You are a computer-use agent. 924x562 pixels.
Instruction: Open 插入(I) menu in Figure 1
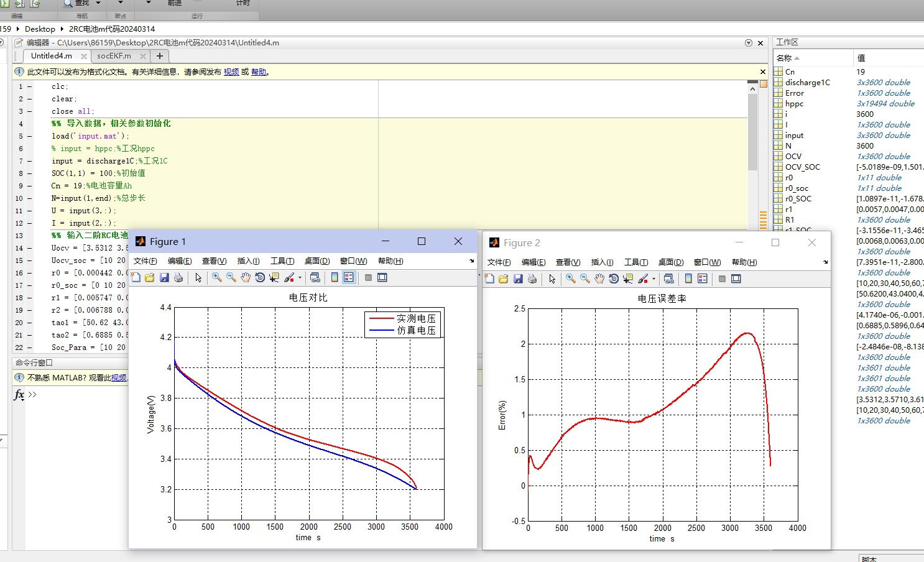click(x=249, y=261)
